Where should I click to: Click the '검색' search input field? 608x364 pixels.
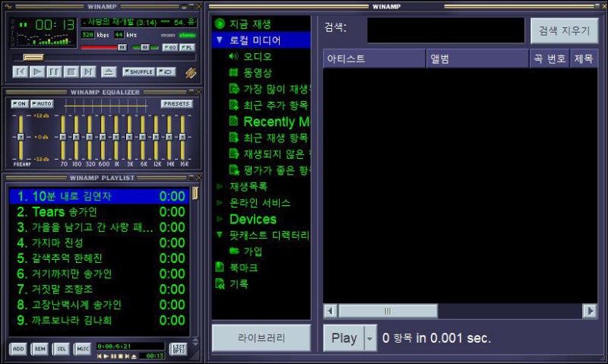[x=446, y=30]
